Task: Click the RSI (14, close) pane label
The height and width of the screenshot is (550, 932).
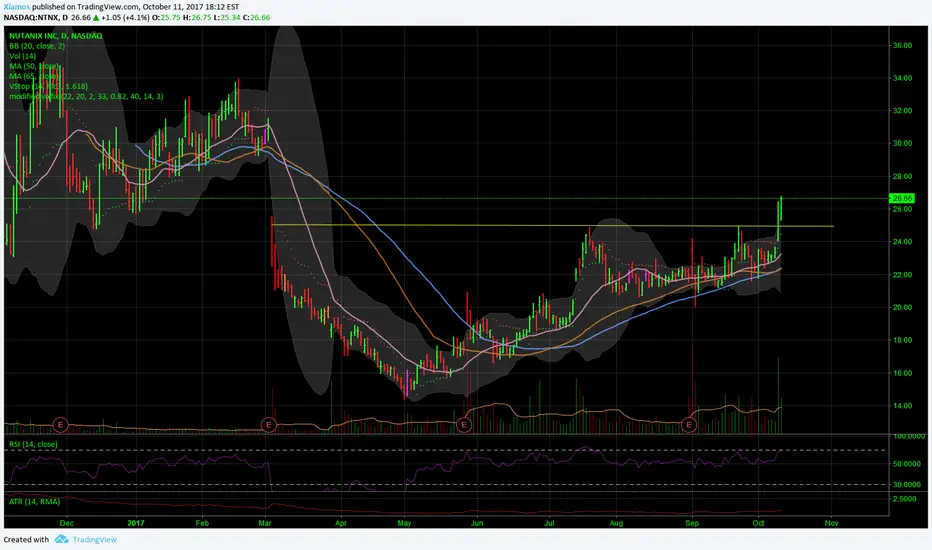Action: tap(33, 444)
